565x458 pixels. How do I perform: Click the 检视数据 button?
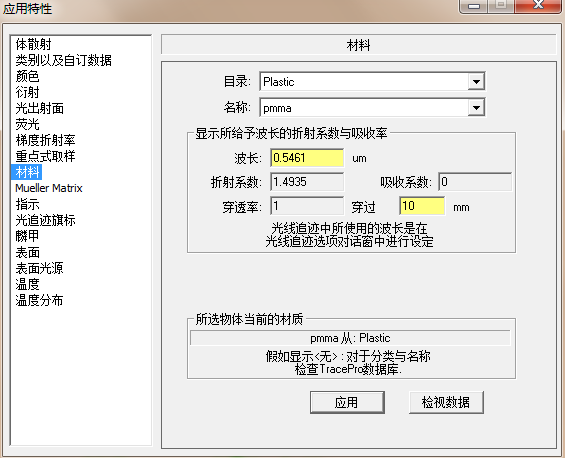[x=446, y=402]
